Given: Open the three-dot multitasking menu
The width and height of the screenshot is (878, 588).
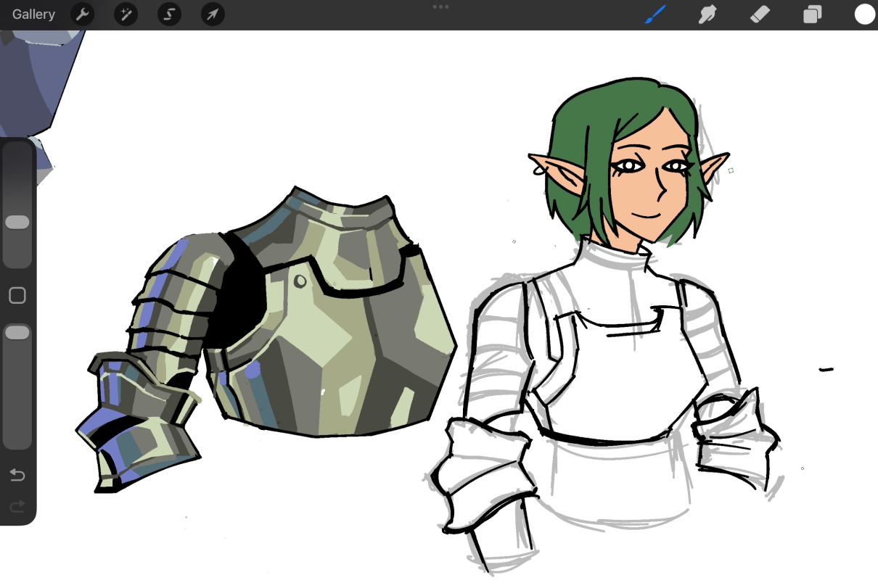Looking at the screenshot, I should 440,7.
